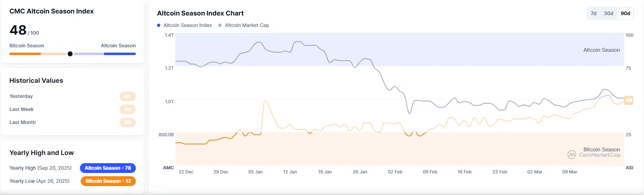This screenshot has width=644, height=195.
Task: Click the black slider knob on season bar
Action: 70,54
